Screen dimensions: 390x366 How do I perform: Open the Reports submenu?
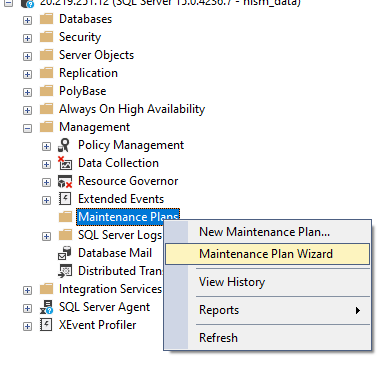(268, 310)
